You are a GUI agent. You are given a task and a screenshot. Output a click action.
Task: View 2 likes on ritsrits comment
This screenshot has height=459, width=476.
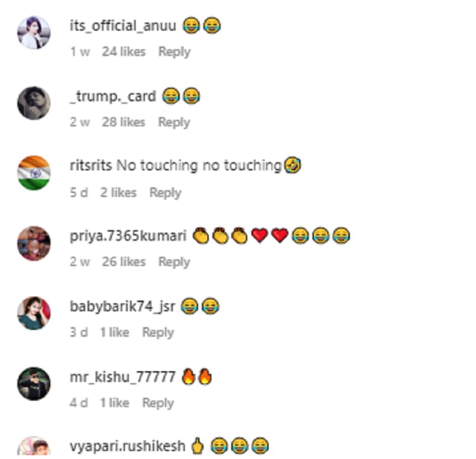click(119, 192)
